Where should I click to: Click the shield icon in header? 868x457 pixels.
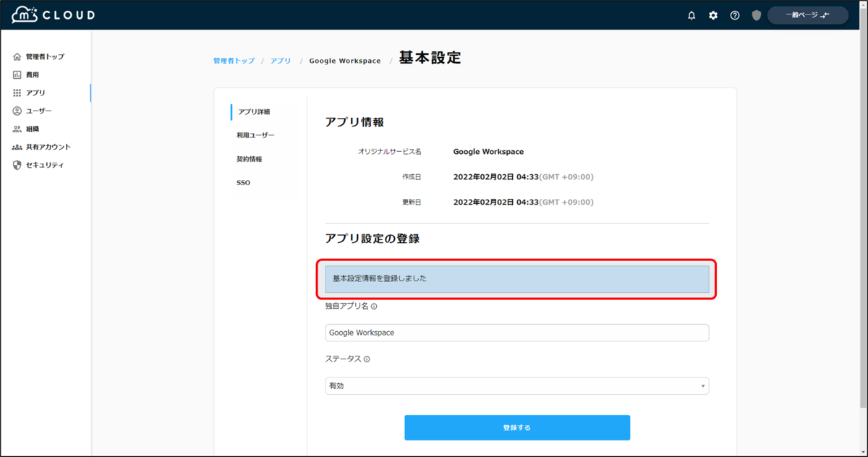[x=757, y=15]
